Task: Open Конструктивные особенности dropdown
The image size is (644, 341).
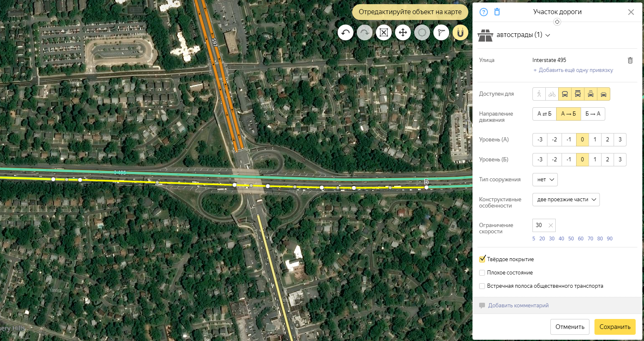Action: 566,200
